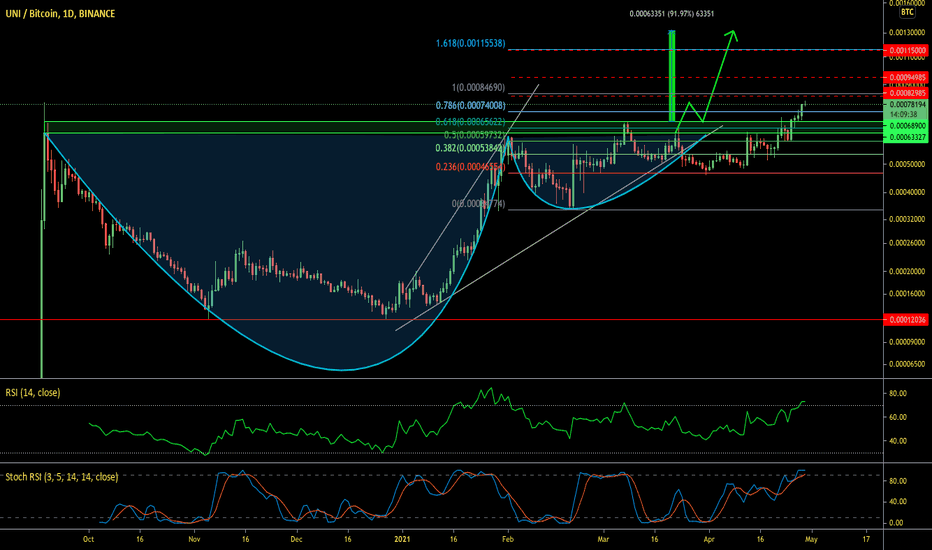Click the 0.382(0.00053843) Fibonacci level label
This screenshot has width=932, height=550.
(470, 149)
